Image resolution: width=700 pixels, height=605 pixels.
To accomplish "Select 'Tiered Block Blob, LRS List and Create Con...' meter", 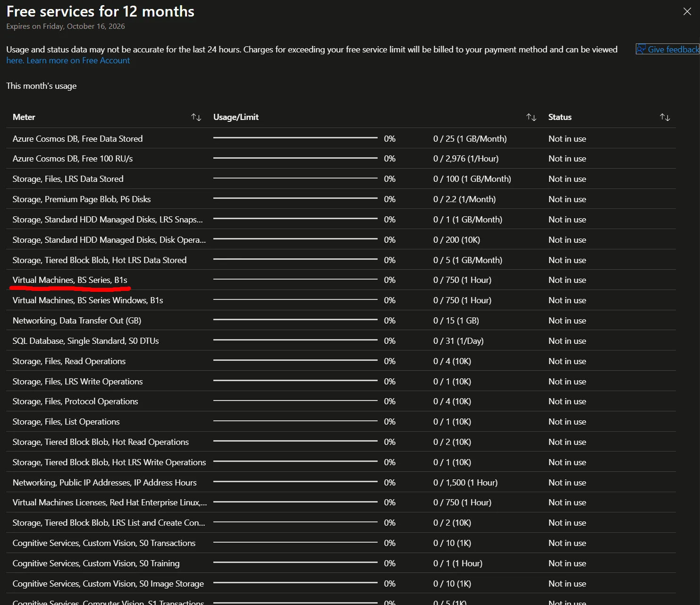I will (109, 523).
